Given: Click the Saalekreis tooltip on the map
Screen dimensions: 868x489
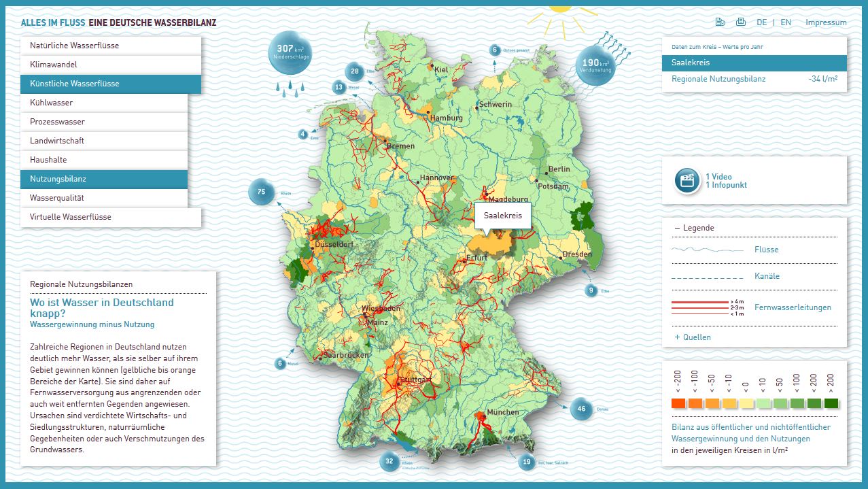Looking at the screenshot, I should click(502, 215).
